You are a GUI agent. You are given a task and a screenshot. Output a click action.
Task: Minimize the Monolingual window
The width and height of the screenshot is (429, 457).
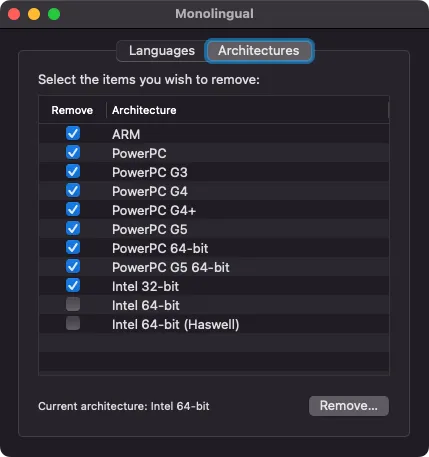point(34,14)
